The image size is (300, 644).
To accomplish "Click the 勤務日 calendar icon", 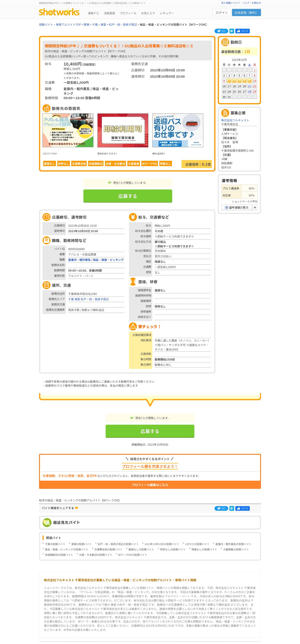I will point(225,42).
